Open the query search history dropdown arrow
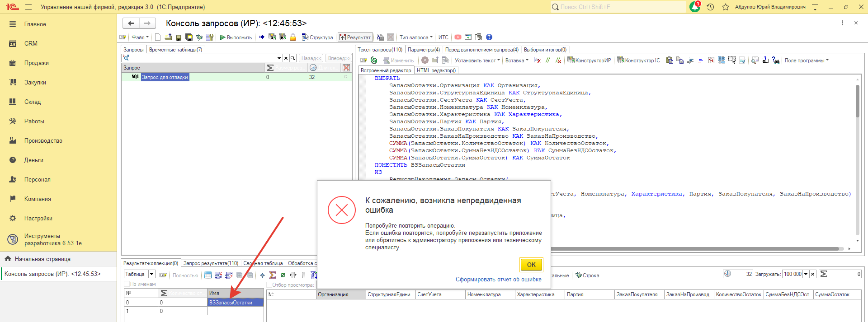Image resolution: width=868 pixels, height=322 pixels. (x=279, y=58)
